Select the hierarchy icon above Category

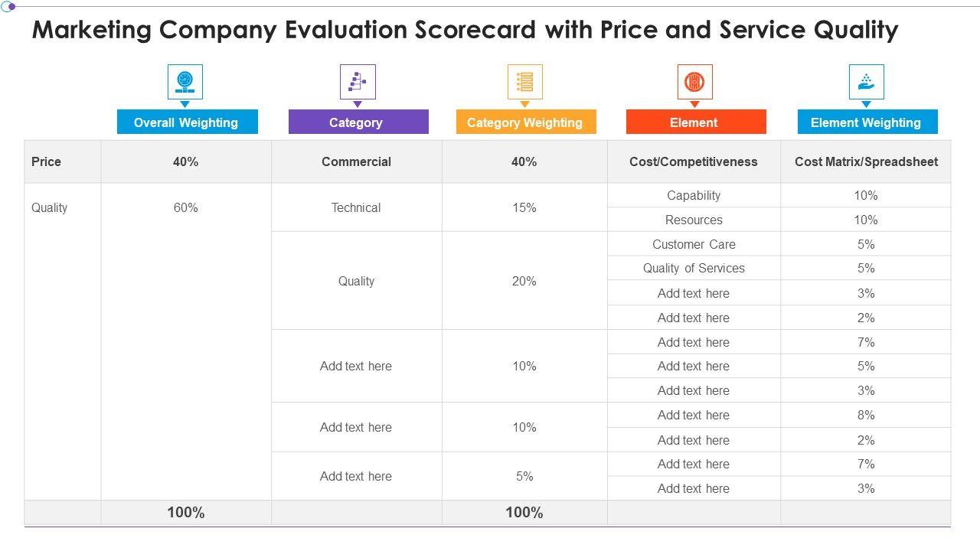click(x=358, y=81)
